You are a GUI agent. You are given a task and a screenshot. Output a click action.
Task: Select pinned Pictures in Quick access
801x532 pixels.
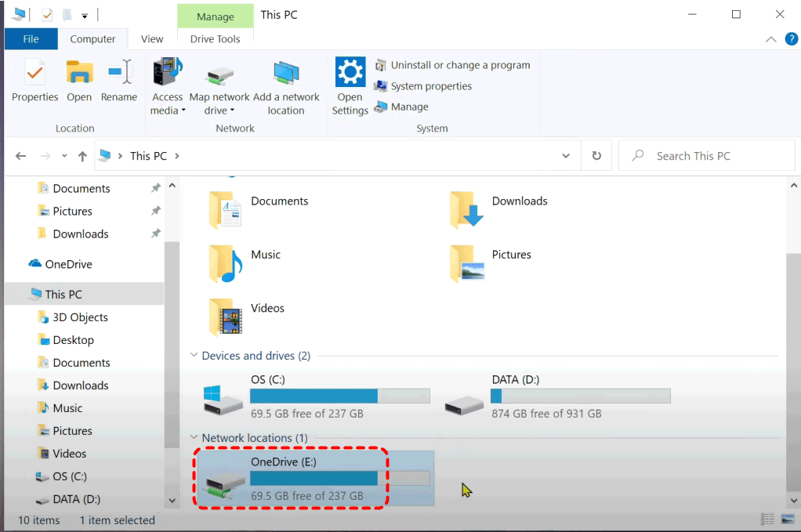click(72, 211)
